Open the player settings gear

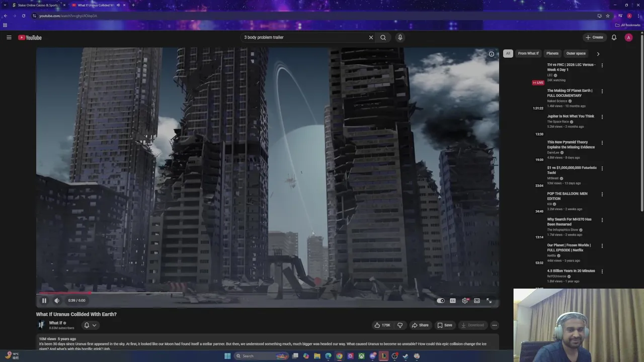click(465, 301)
